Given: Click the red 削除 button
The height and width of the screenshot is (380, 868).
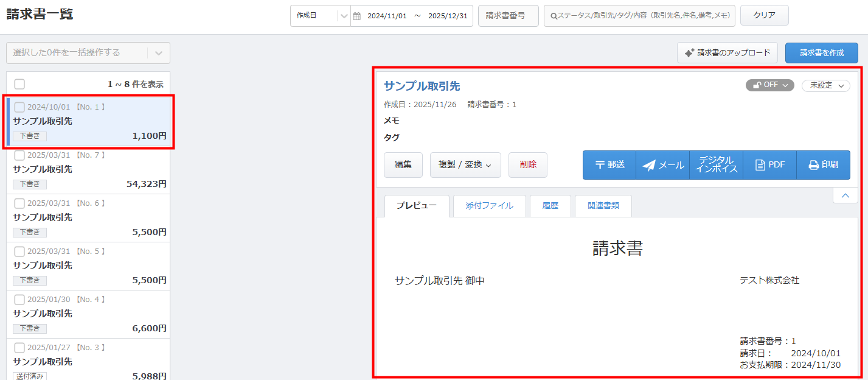Looking at the screenshot, I should coord(528,165).
